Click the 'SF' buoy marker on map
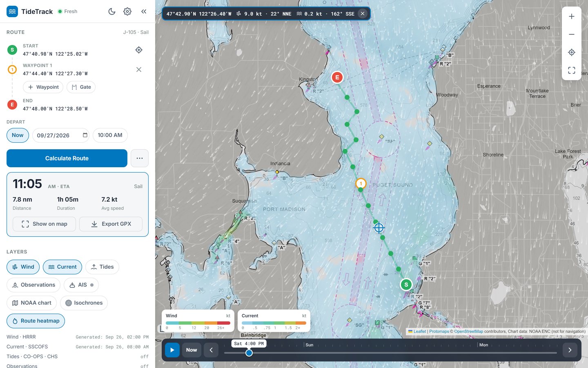 381,137
